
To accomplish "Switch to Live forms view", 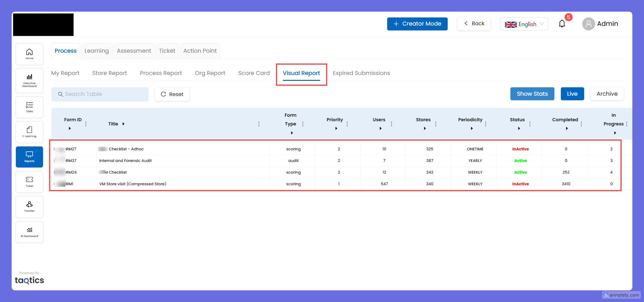I will 572,94.
